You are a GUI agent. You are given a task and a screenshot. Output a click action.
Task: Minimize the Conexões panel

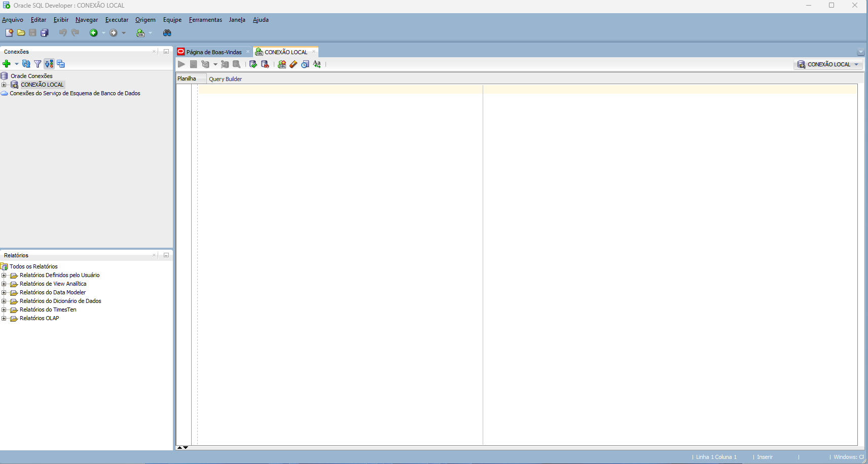(x=166, y=52)
